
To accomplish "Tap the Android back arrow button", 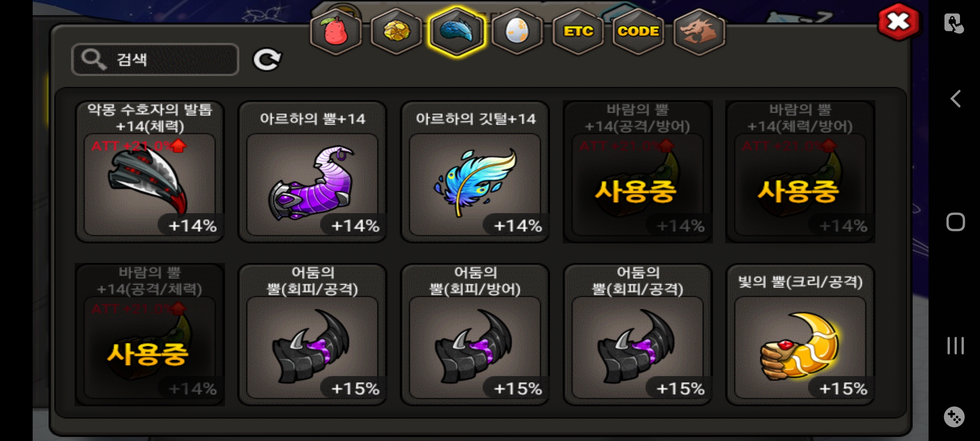I will pos(955,99).
